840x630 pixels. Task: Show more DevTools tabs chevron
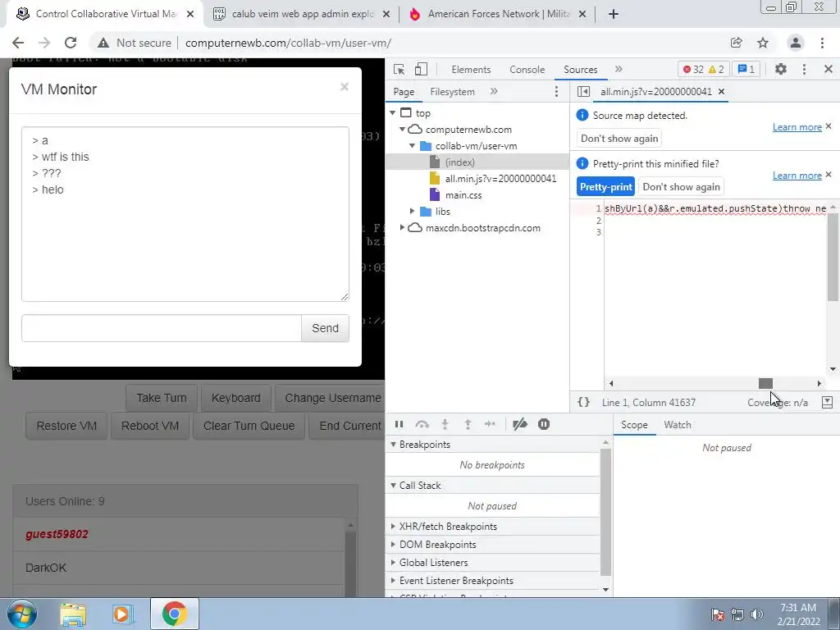click(x=619, y=69)
